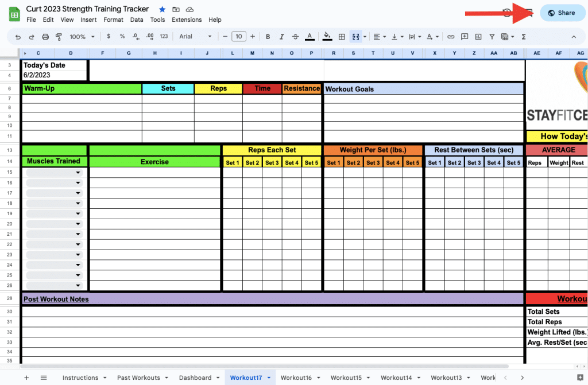Open the borders tool
588x385 pixels.
point(342,37)
